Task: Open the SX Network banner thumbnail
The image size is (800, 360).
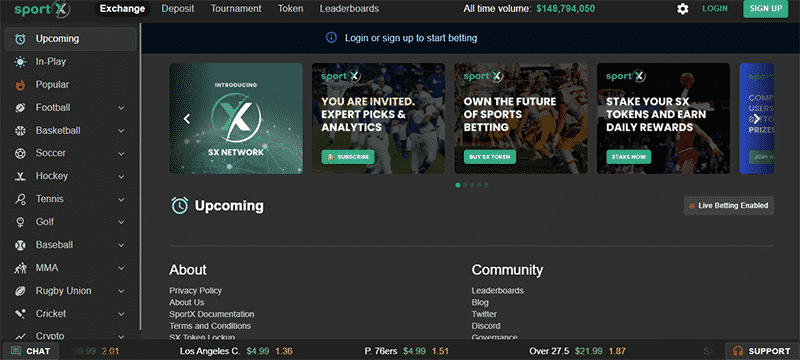Action: pos(236,118)
